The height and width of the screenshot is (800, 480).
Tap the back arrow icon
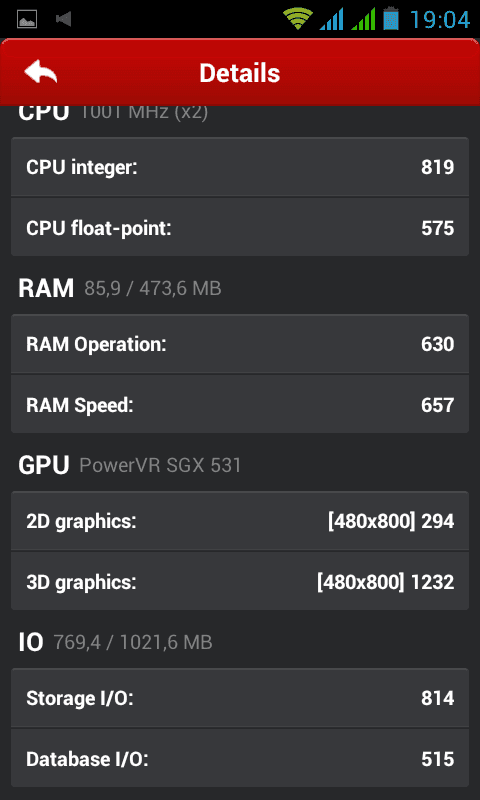point(40,72)
